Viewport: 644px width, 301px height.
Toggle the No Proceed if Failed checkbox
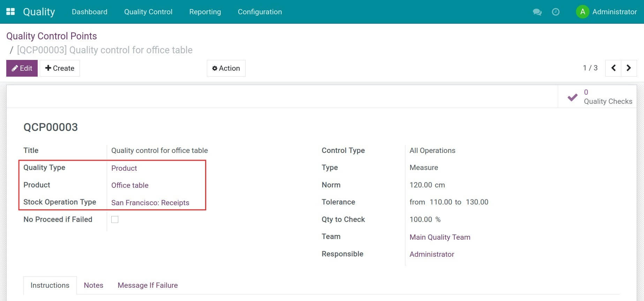[x=115, y=219]
